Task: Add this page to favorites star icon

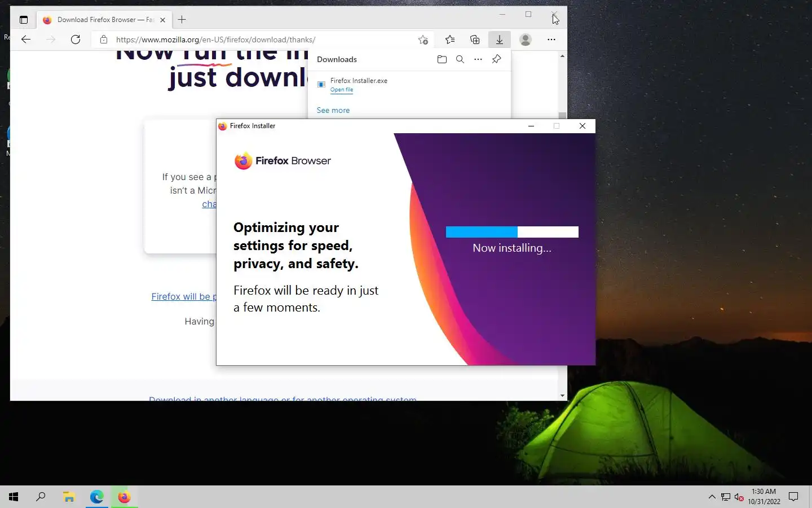Action: 423,40
